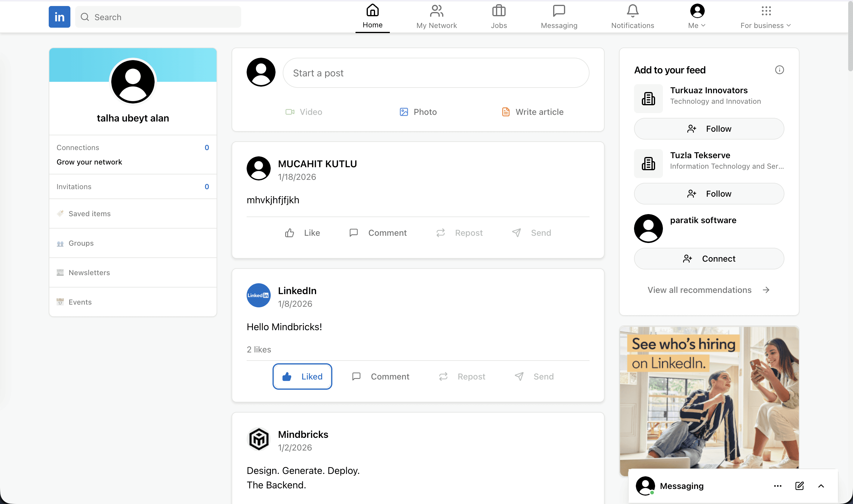Click the compose message pencil icon

pos(799,486)
